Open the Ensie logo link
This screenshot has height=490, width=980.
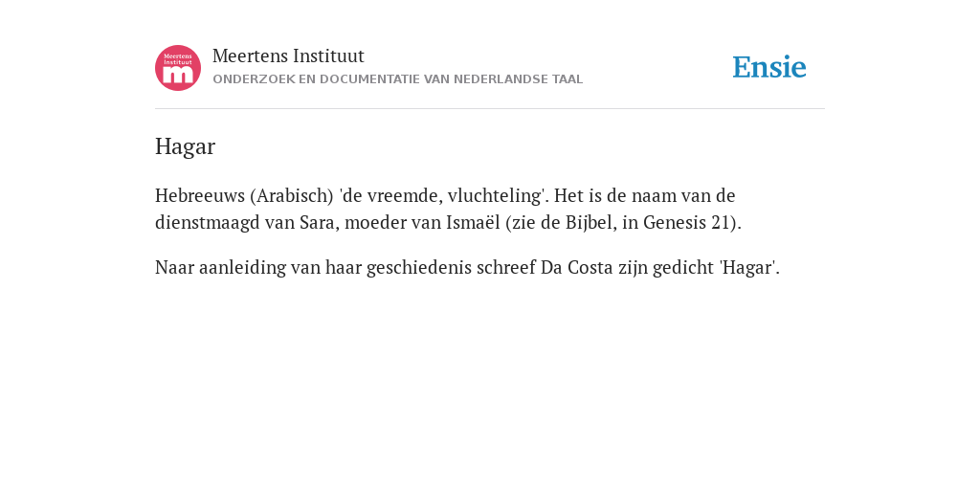769,67
